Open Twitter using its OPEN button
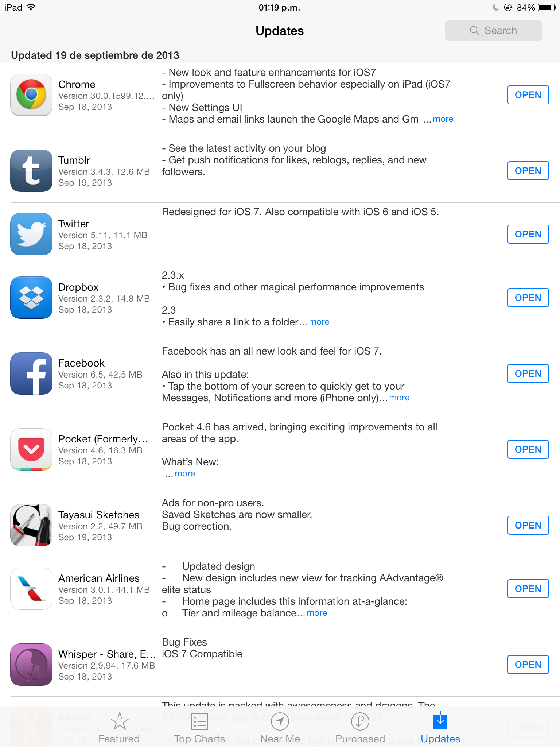560x747 pixels. 528,234
